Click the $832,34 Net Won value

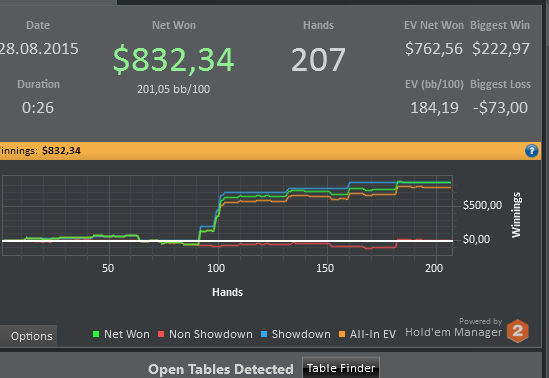pyautogui.click(x=173, y=60)
